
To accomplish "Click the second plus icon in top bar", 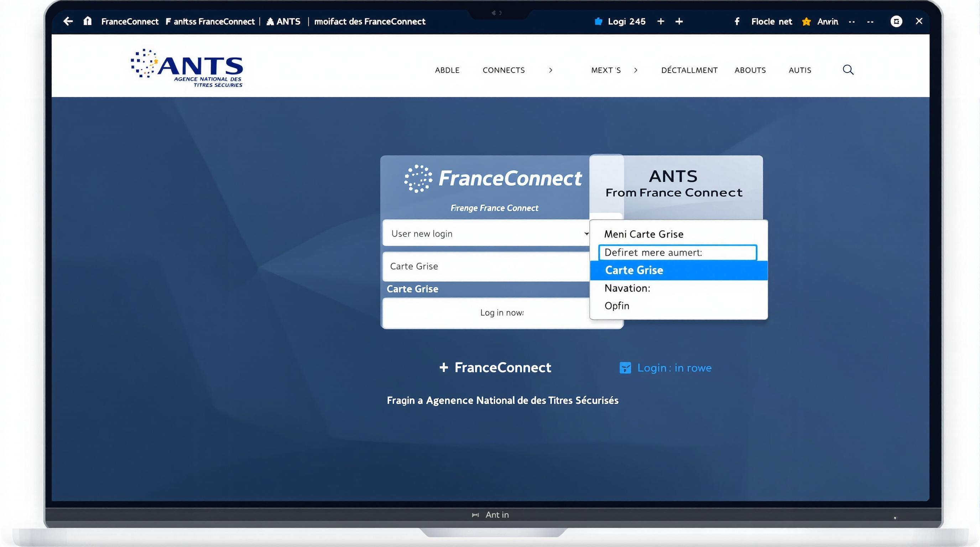I will coord(679,21).
